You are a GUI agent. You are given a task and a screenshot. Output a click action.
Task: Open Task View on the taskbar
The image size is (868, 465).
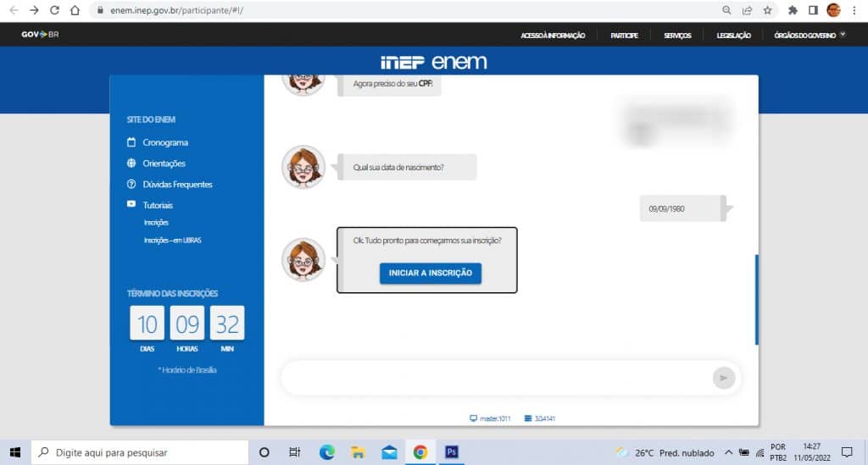click(x=294, y=452)
